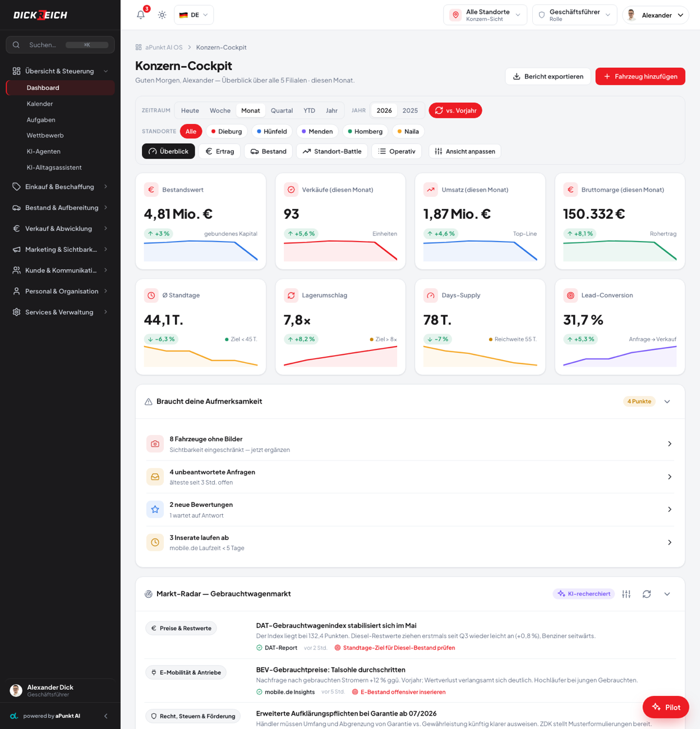Click Bericht exportieren button
Image resolution: width=700 pixels, height=729 pixels.
point(548,76)
